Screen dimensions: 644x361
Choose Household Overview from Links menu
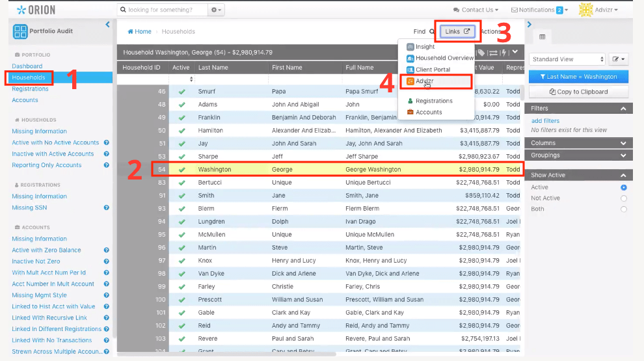440,59
